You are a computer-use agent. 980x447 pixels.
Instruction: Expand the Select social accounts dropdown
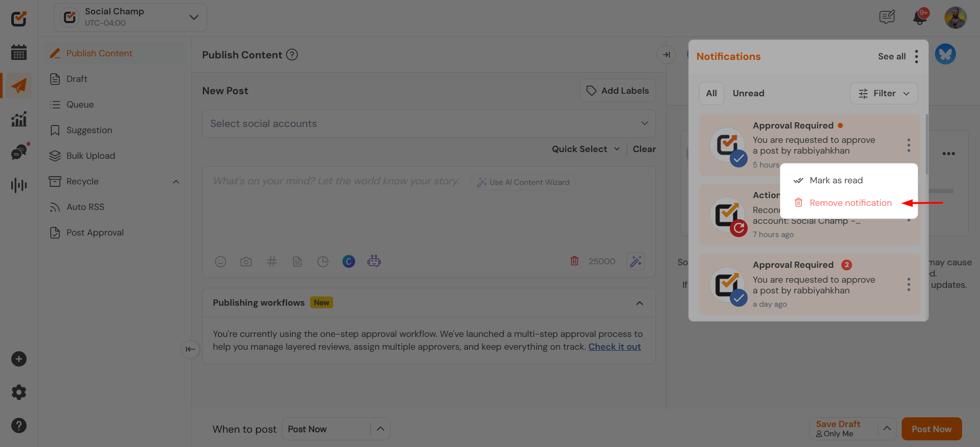pyautogui.click(x=429, y=123)
